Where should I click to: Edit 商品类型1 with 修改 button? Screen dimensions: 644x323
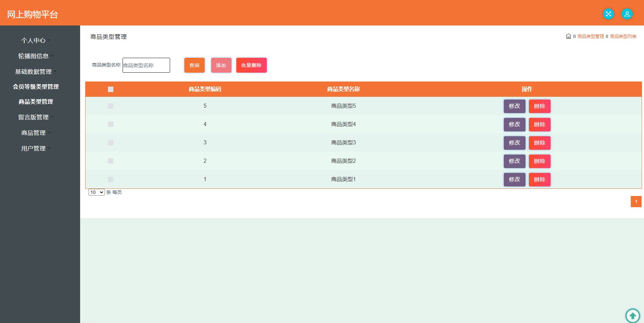coord(514,179)
